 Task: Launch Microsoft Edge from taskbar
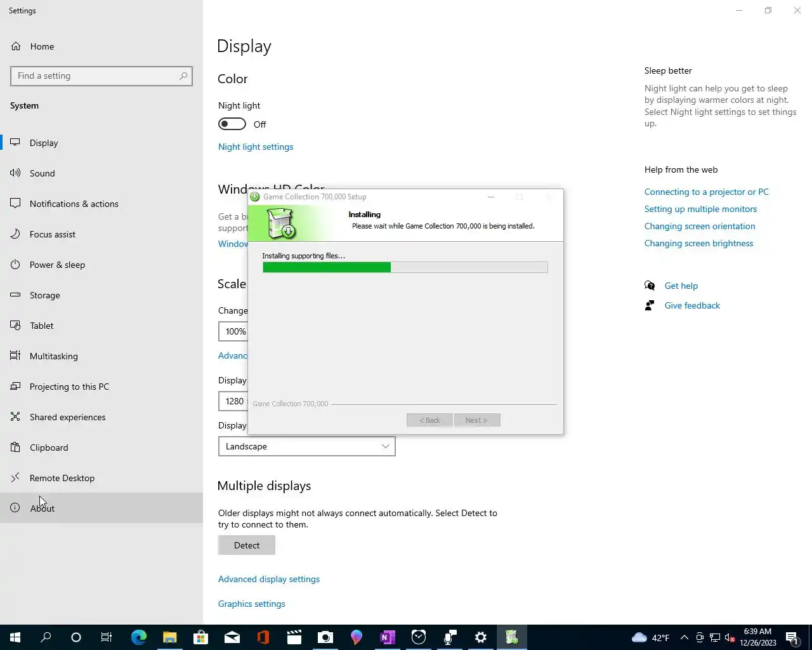139,637
